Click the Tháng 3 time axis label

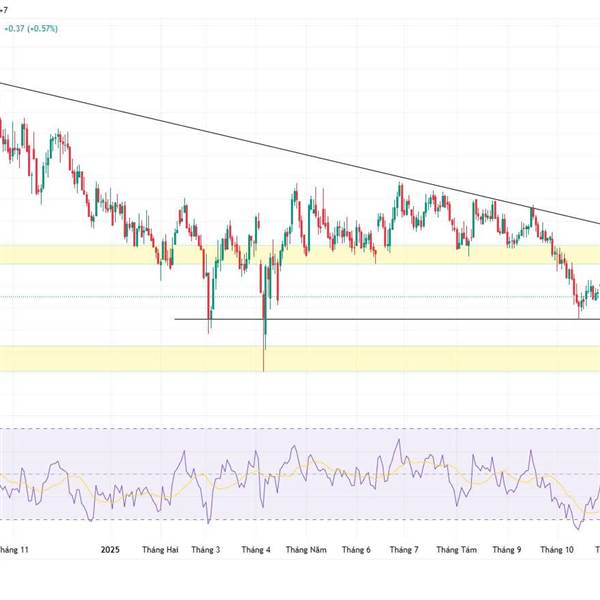206,550
